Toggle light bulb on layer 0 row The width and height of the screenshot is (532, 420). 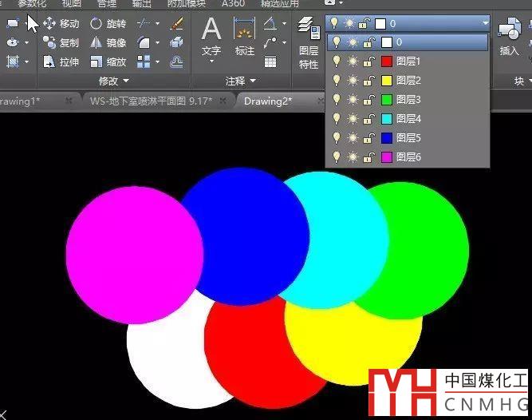point(336,42)
